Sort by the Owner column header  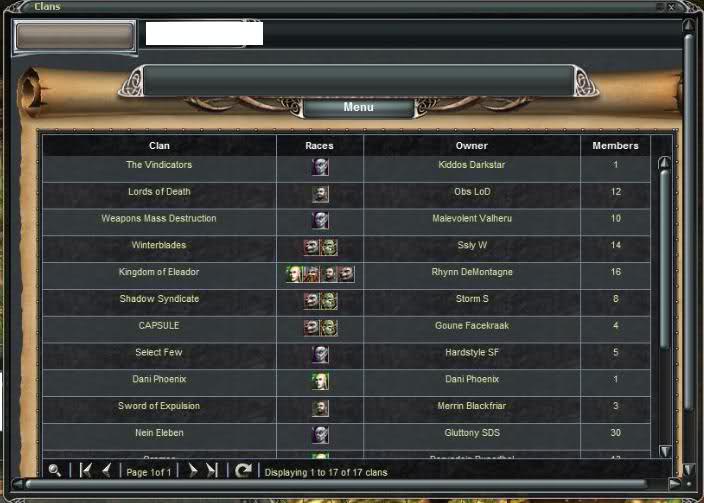471,146
